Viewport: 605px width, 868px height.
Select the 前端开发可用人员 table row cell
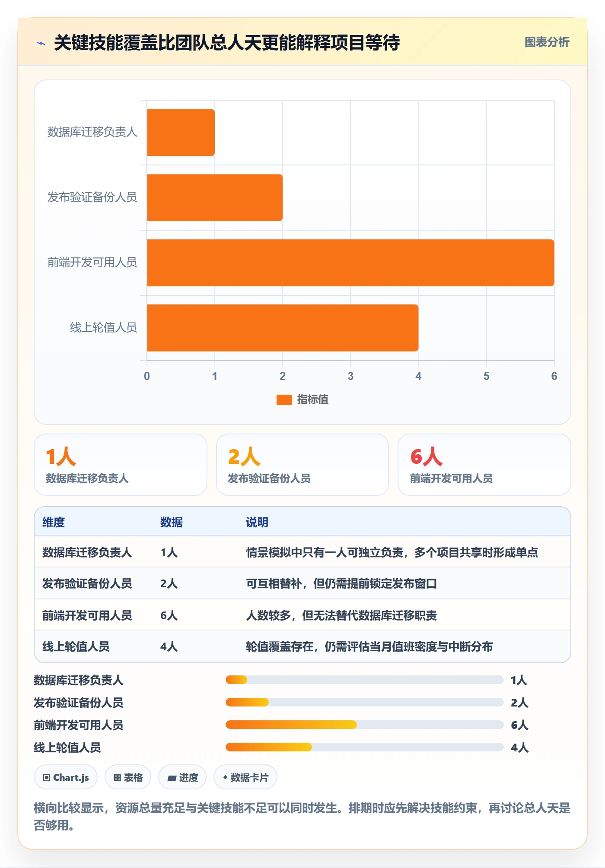tap(87, 615)
